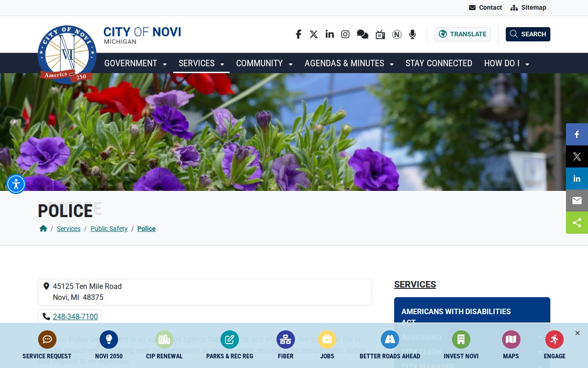588x368 pixels.
Task: Open the X (Twitter) header icon
Action: click(314, 34)
